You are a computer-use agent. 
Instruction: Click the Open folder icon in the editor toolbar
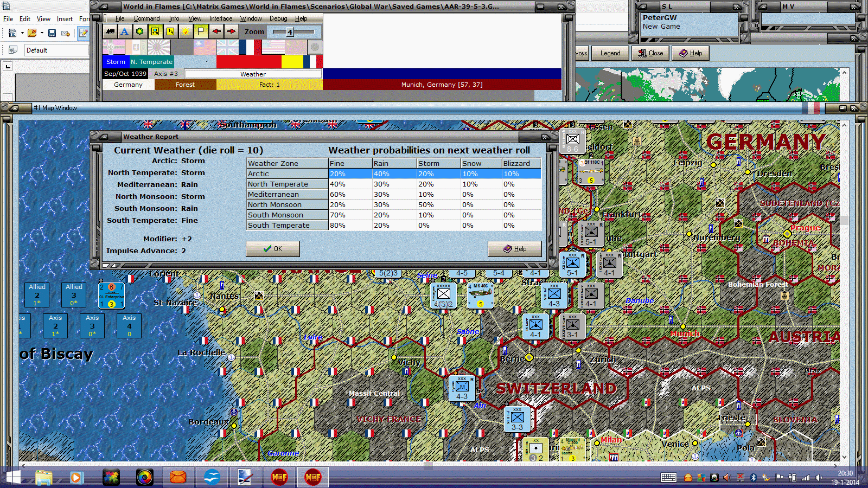[32, 33]
